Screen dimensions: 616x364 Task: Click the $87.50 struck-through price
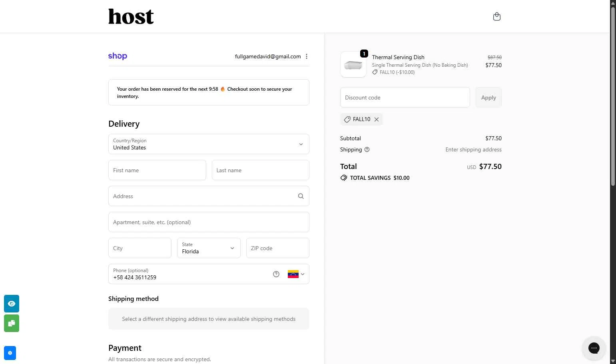494,58
